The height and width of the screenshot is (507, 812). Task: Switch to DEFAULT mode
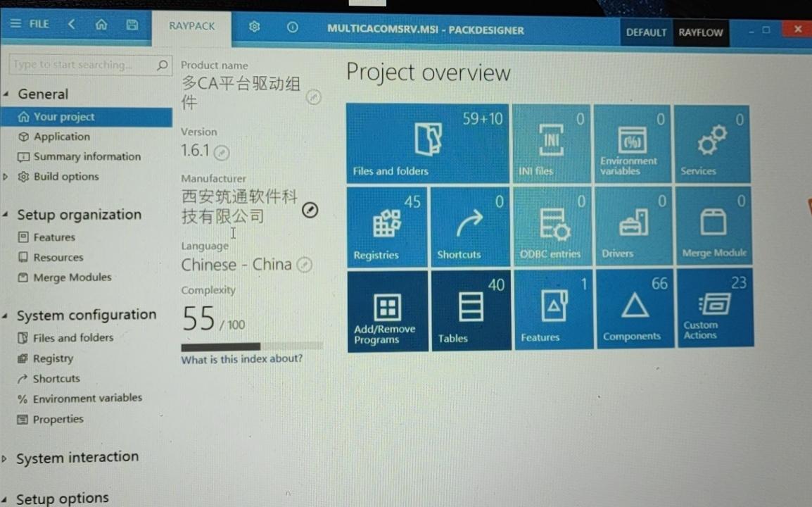[x=646, y=32]
